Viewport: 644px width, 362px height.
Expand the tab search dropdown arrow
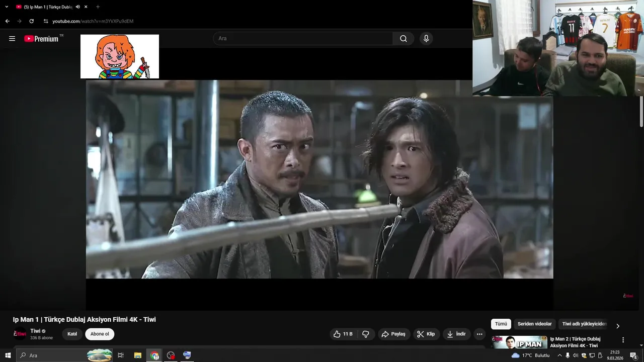tap(7, 7)
